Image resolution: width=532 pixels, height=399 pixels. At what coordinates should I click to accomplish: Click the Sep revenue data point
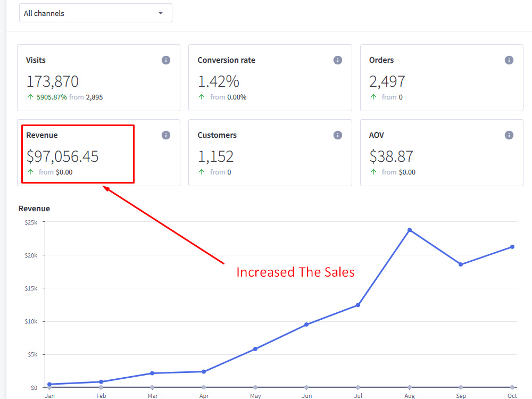click(460, 264)
